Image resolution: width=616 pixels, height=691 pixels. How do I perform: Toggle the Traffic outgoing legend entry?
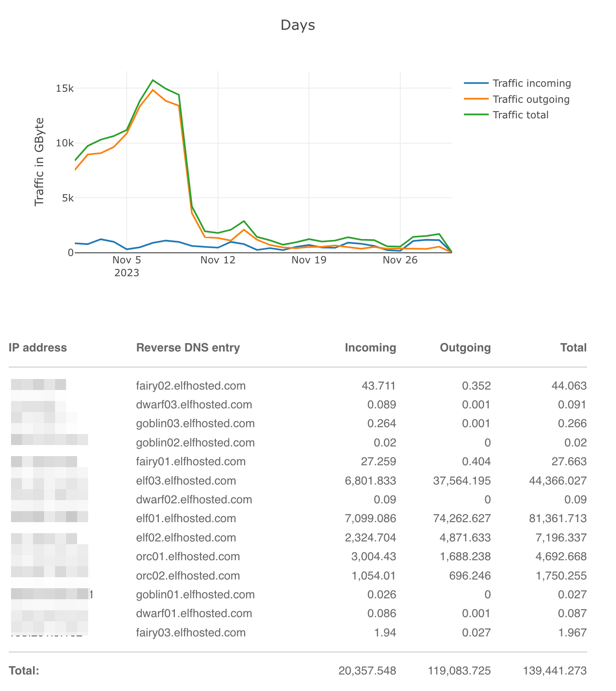pyautogui.click(x=517, y=99)
